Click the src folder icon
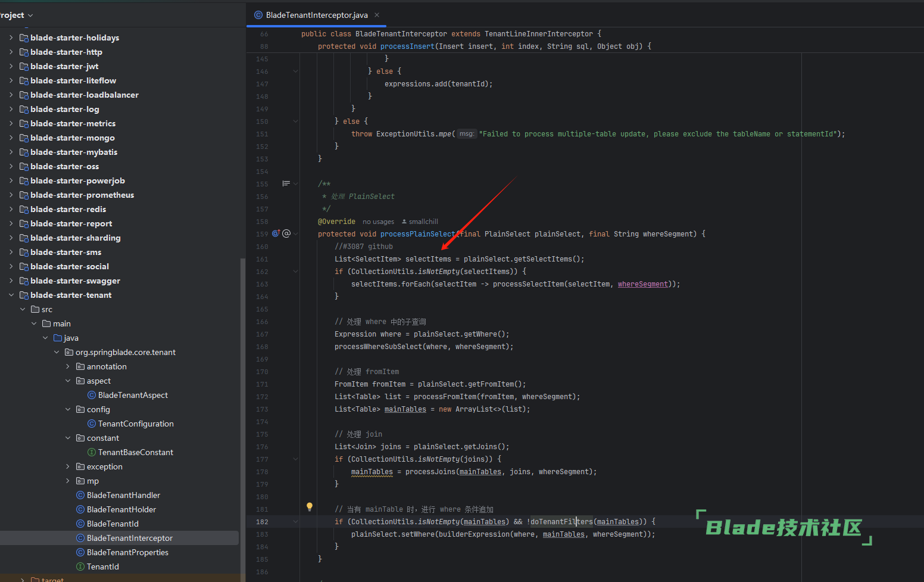Image resolution: width=924 pixels, height=582 pixels. coord(35,309)
